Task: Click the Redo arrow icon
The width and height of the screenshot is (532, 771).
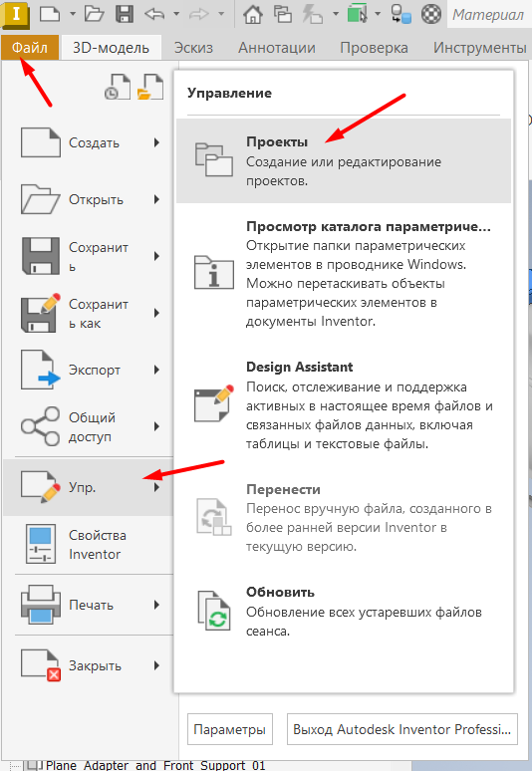Action: pos(199,14)
